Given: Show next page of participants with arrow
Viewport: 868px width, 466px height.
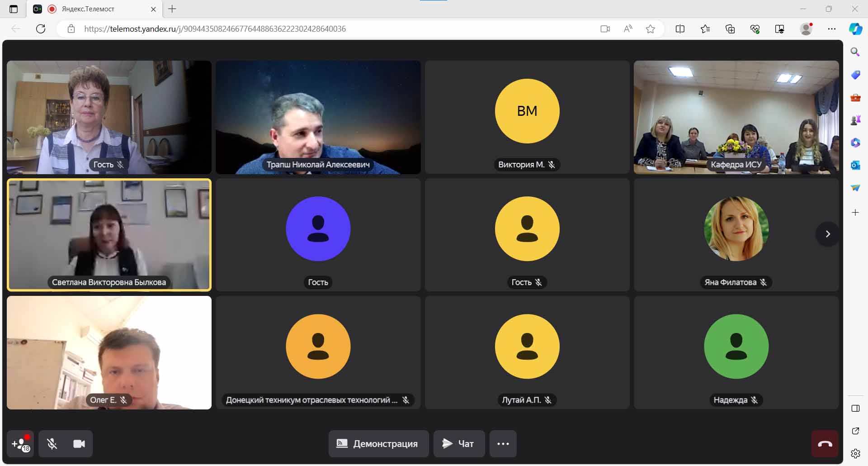Looking at the screenshot, I should pyautogui.click(x=827, y=234).
